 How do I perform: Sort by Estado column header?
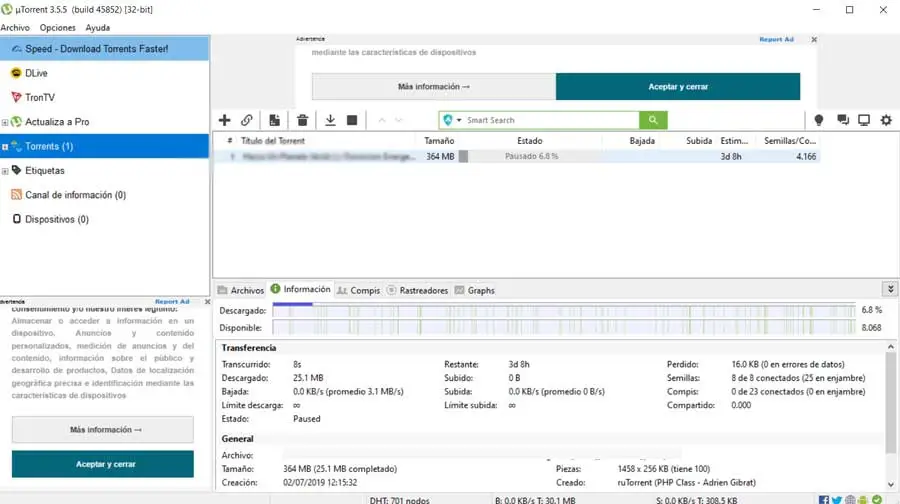pos(529,141)
